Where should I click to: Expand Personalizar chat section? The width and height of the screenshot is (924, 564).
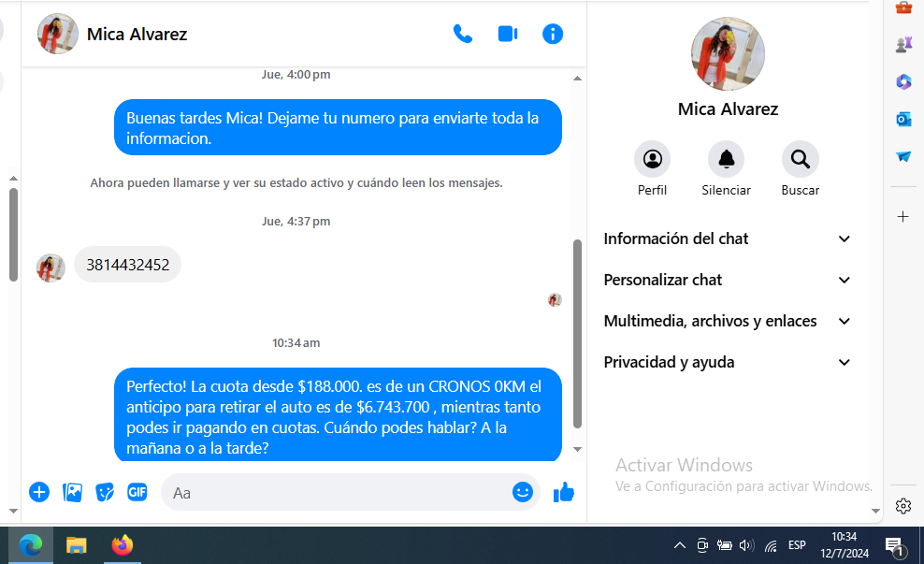point(728,280)
